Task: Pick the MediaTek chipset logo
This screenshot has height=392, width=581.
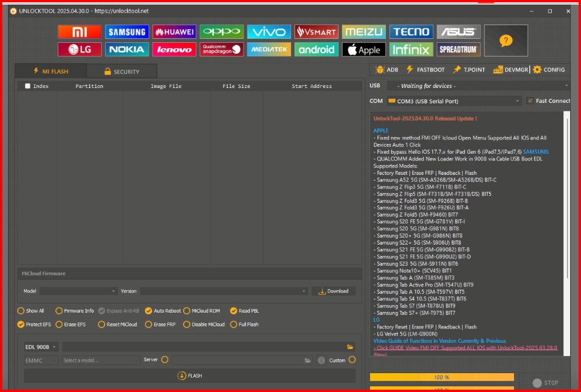Action: [x=269, y=50]
